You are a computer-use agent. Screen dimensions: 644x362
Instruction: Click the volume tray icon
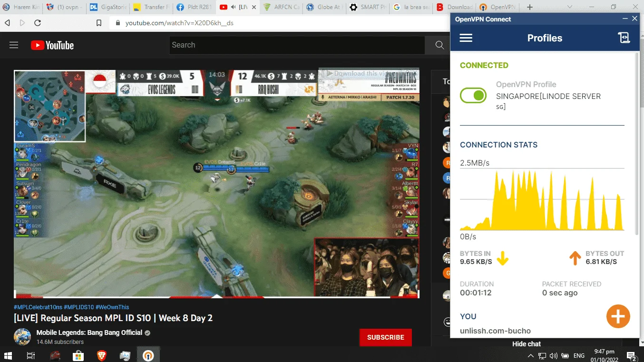click(x=553, y=356)
